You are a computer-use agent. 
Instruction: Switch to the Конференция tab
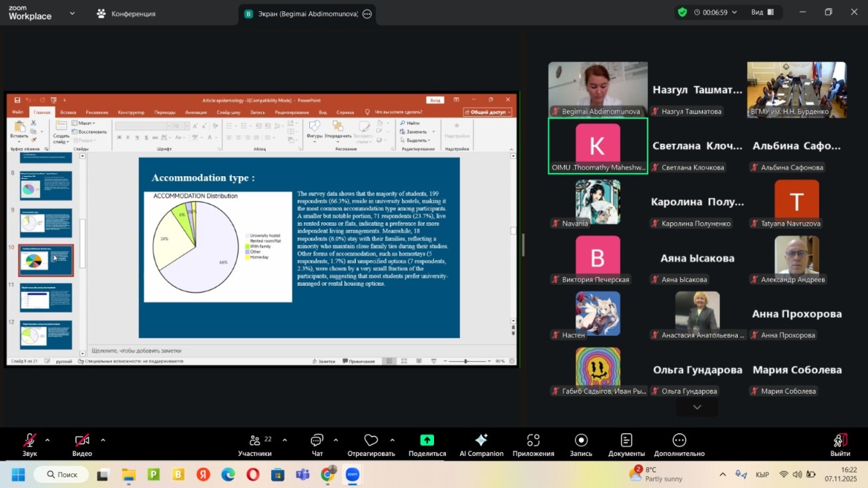click(126, 13)
